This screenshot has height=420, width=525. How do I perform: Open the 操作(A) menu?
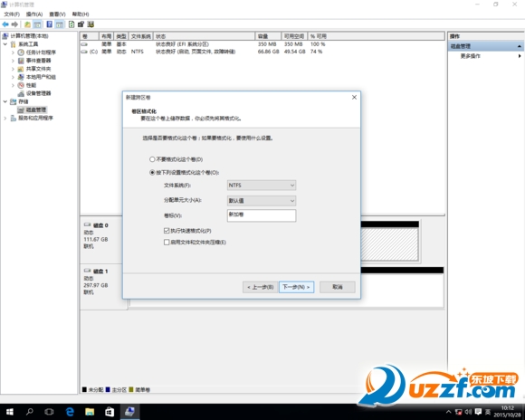[34, 14]
